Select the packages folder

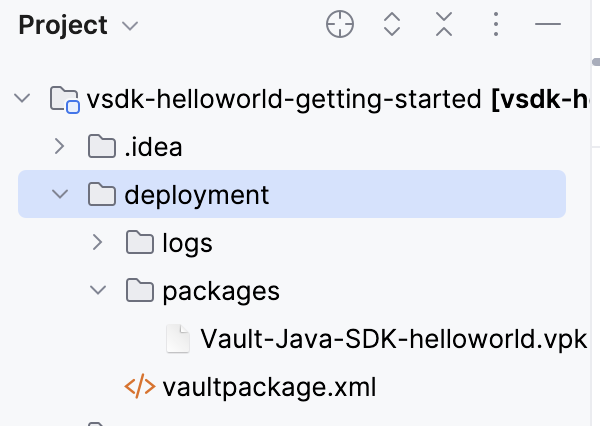coord(220,291)
